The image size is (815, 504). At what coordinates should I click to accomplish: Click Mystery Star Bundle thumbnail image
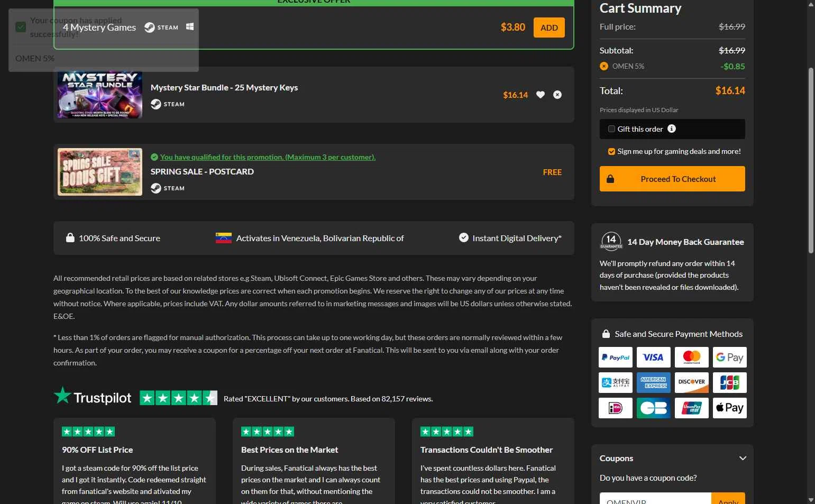[100, 95]
